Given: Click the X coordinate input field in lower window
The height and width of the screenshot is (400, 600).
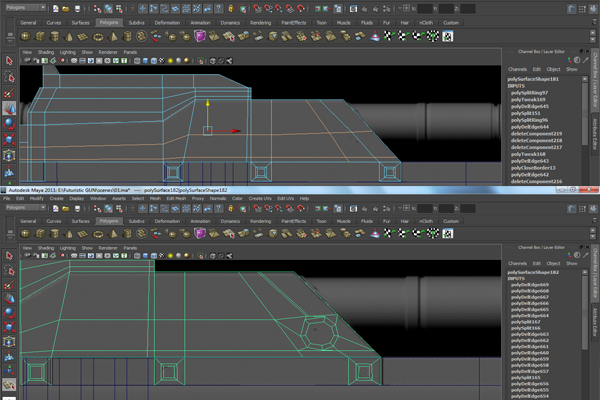Looking at the screenshot, I should coord(424,208).
